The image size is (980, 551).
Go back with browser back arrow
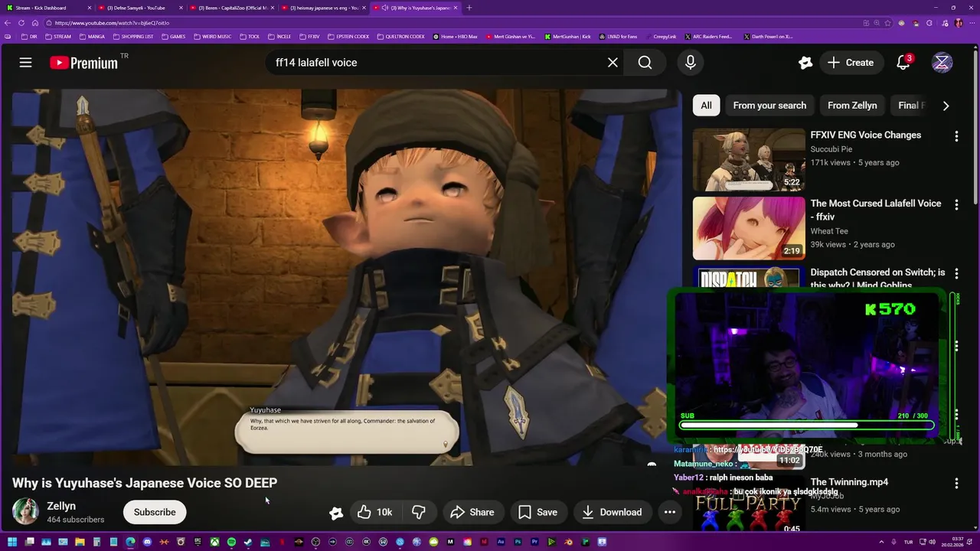tap(8, 23)
